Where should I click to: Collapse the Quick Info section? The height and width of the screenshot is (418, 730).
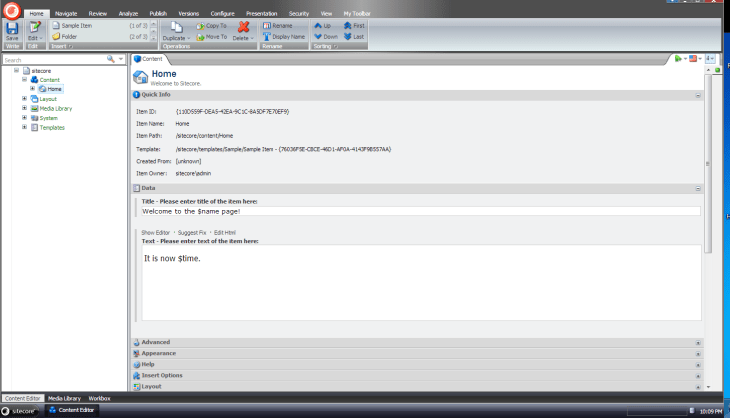pyautogui.click(x=698, y=95)
